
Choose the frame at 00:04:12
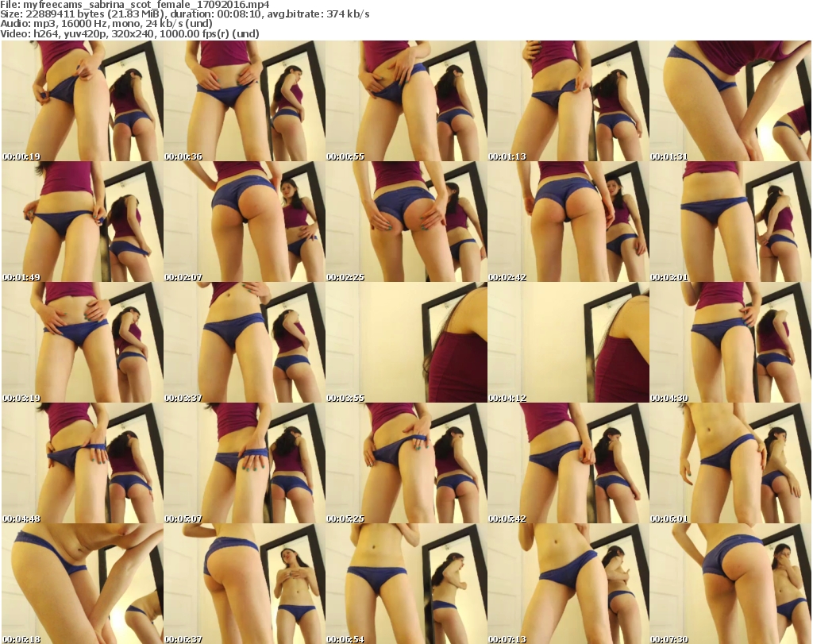coord(568,342)
